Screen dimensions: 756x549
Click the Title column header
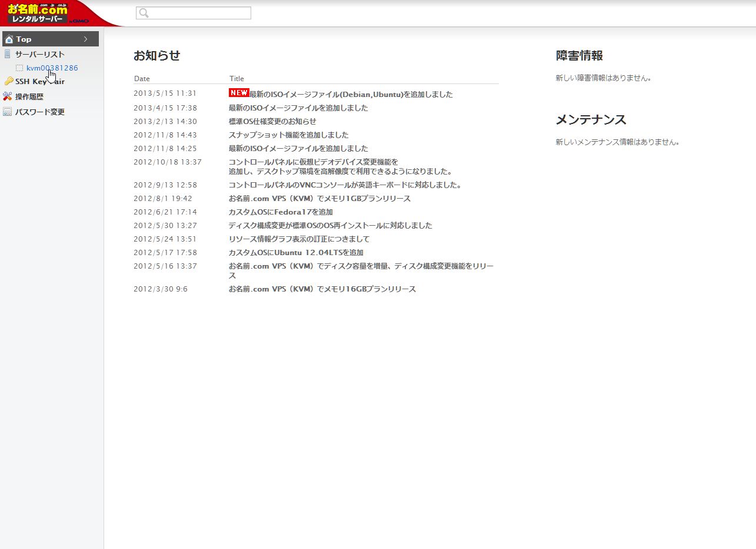pos(237,79)
